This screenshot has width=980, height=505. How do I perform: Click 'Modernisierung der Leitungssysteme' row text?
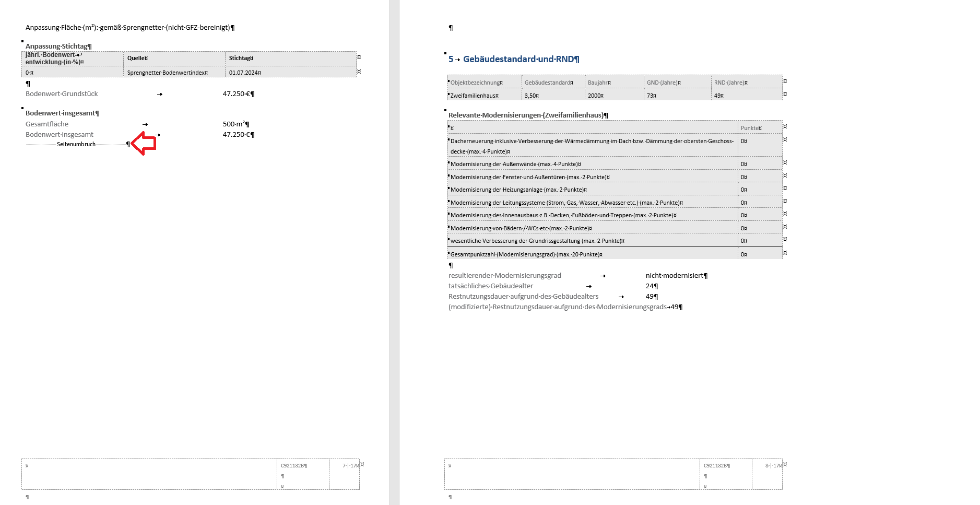(x=566, y=203)
